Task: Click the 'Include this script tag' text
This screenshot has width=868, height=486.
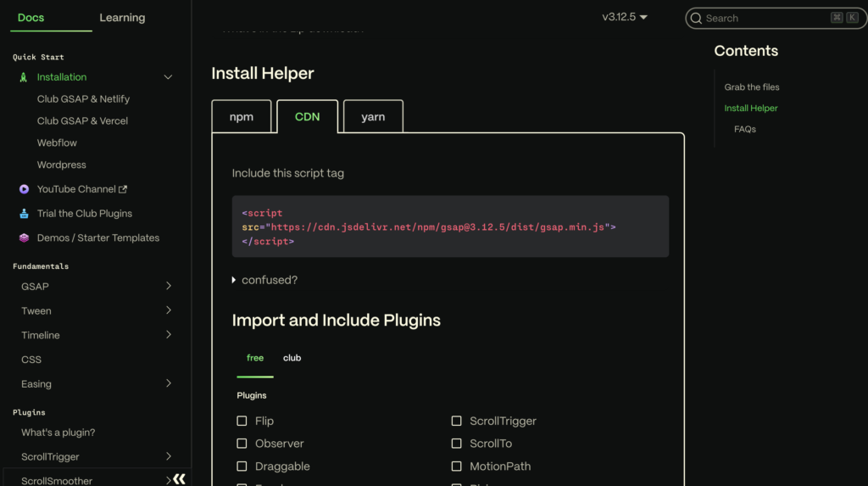Action: [288, 173]
